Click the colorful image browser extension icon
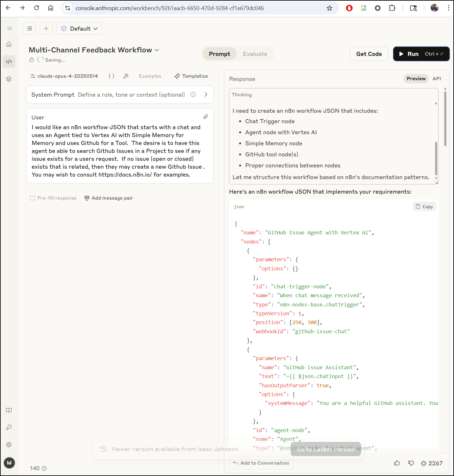This screenshot has height=476, width=454. pos(363,8)
